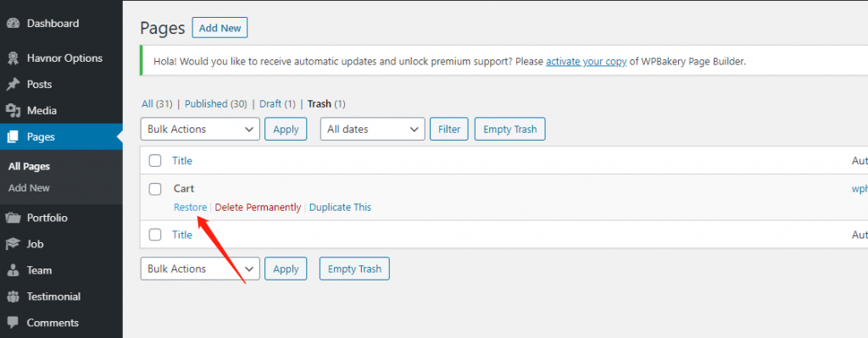
Task: Click the Testimonial group icon
Action: 14,296
